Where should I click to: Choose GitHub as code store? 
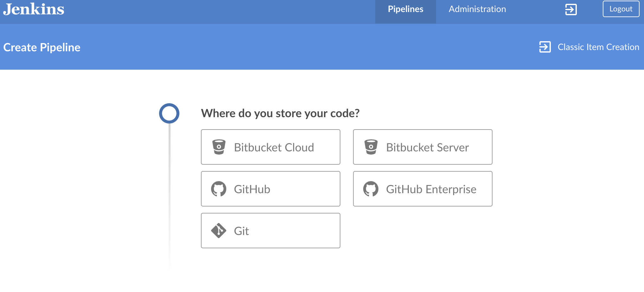click(271, 189)
